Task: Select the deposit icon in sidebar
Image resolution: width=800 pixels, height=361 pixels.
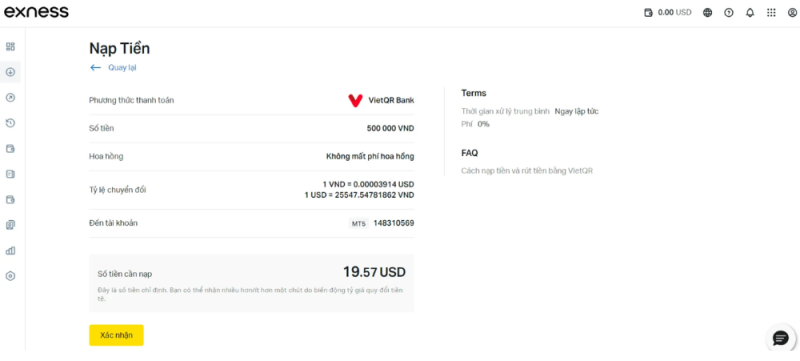Action: [x=10, y=72]
